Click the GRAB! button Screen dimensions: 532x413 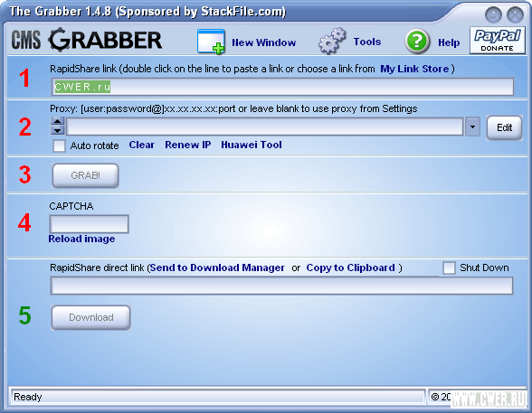pyautogui.click(x=85, y=175)
